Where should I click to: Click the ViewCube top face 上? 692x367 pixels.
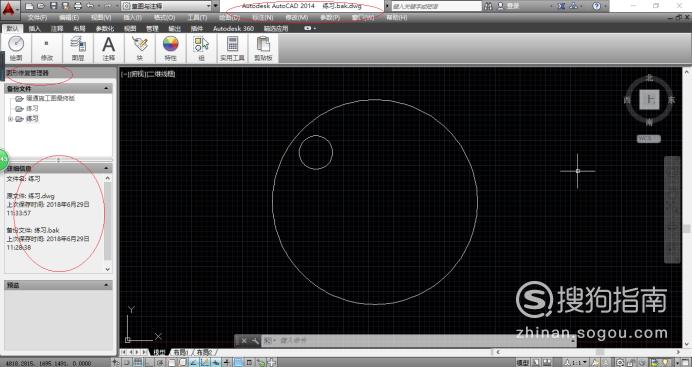pyautogui.click(x=649, y=100)
